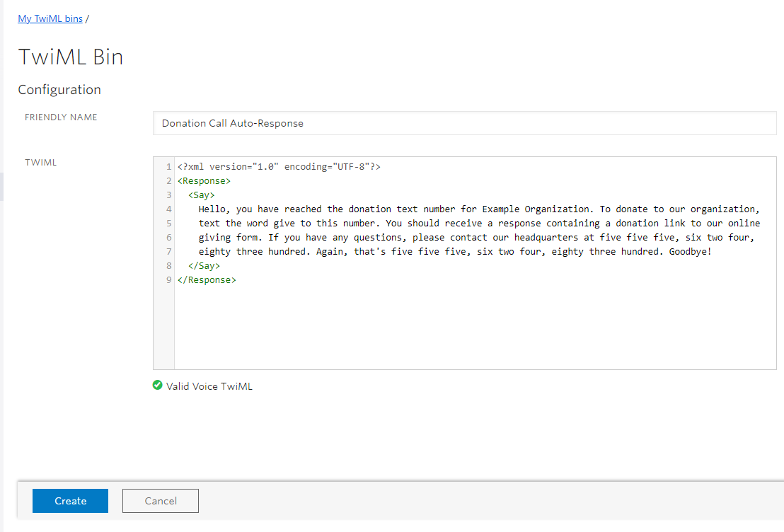Click the Configuration section heading
The image size is (784, 532).
coord(59,90)
